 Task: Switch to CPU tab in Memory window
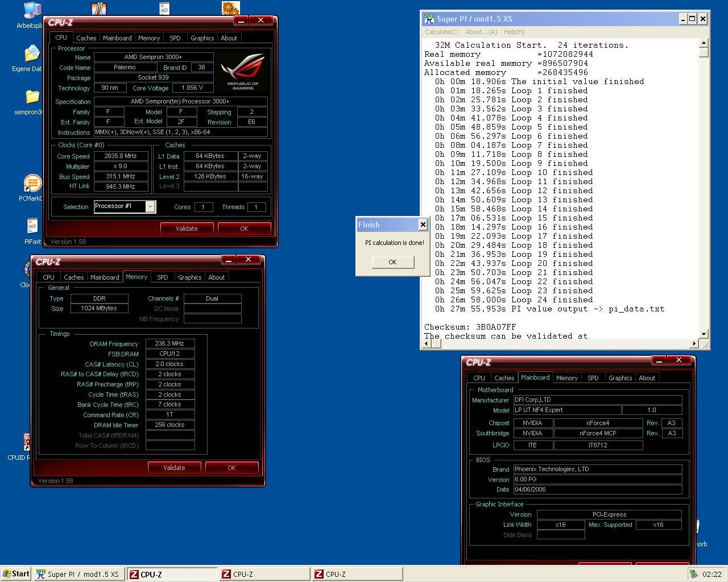[x=49, y=277]
